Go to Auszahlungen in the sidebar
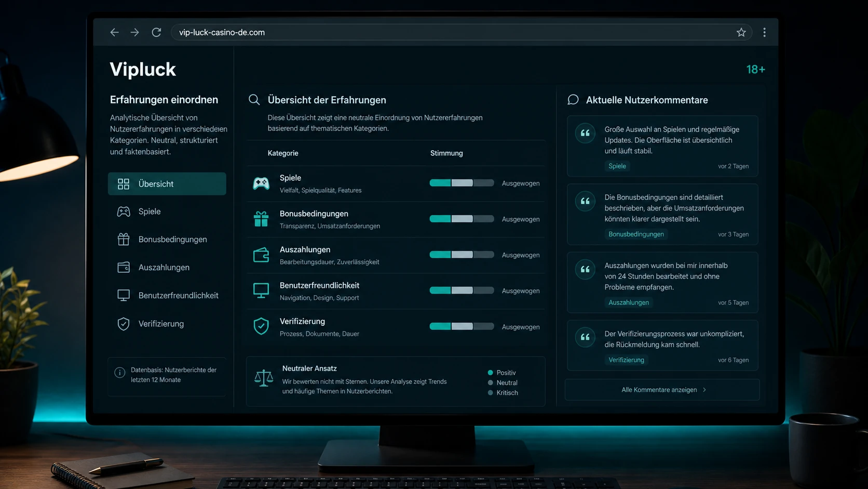Viewport: 868px width, 489px height. tap(167, 268)
